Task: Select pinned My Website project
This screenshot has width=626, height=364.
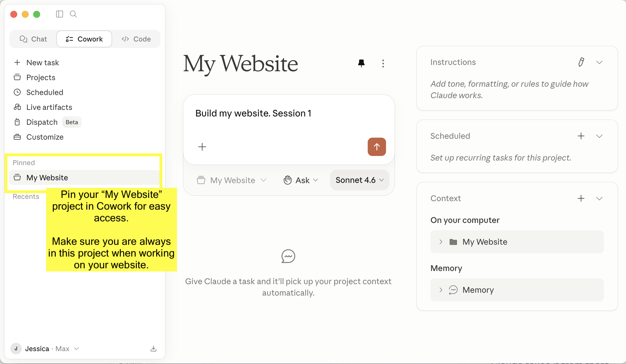Action: pos(84,177)
